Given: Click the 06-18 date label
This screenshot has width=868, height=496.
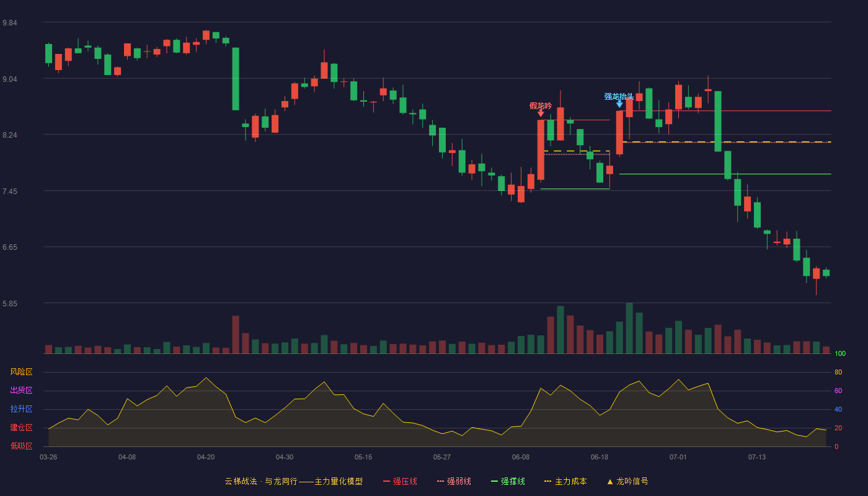Looking at the screenshot, I should click(x=600, y=457).
